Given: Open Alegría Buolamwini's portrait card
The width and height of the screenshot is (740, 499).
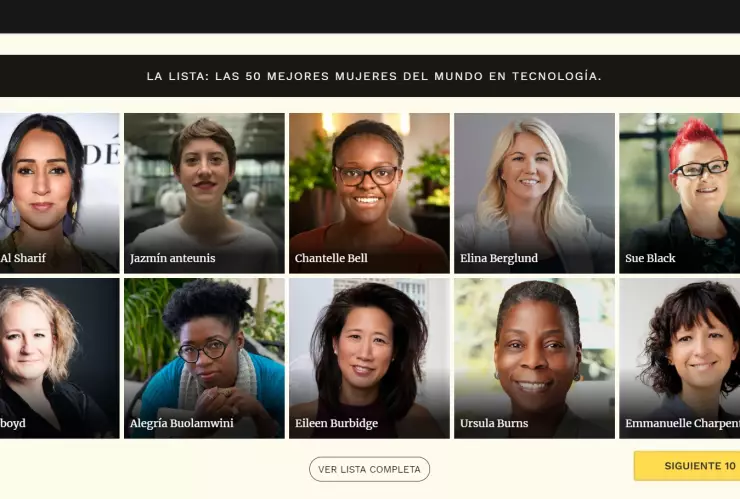Looking at the screenshot, I should [x=204, y=358].
